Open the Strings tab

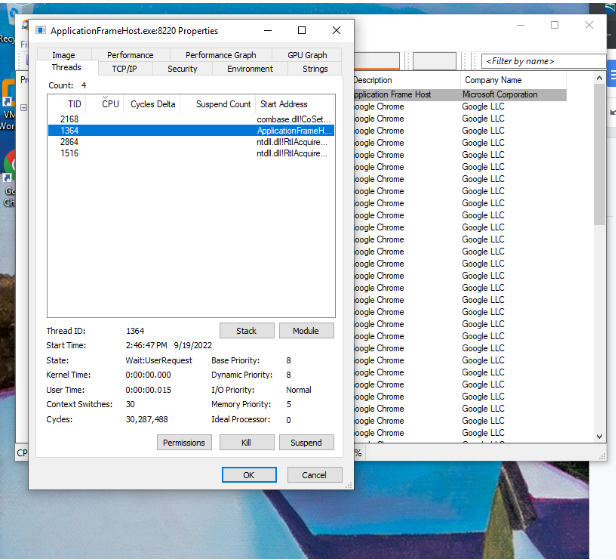pyautogui.click(x=315, y=69)
